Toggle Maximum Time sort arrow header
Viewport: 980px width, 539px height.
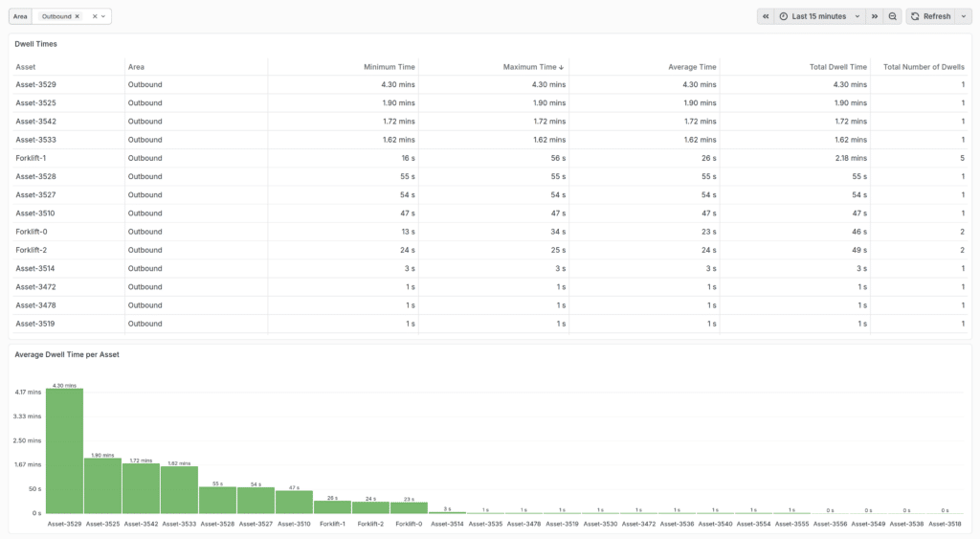[533, 67]
